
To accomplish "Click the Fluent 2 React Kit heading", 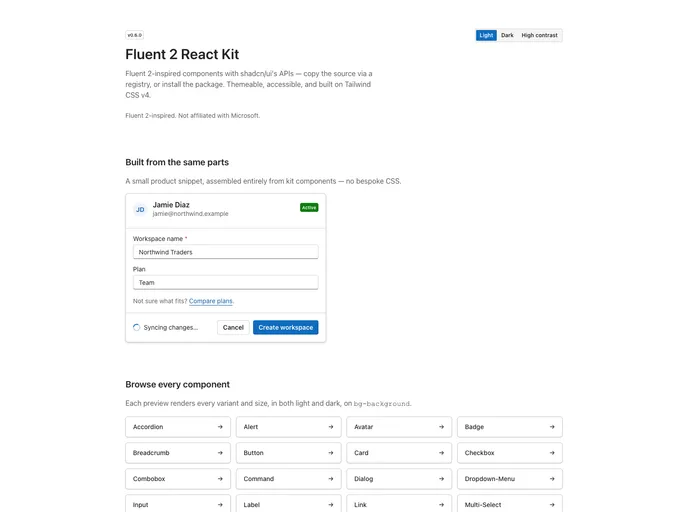I will tap(182, 54).
